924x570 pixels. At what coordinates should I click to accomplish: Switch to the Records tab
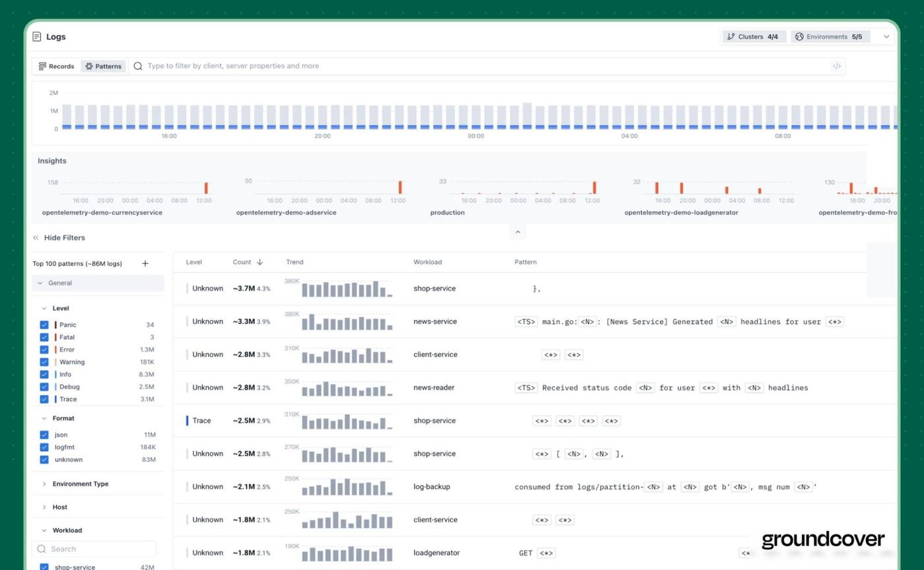56,66
